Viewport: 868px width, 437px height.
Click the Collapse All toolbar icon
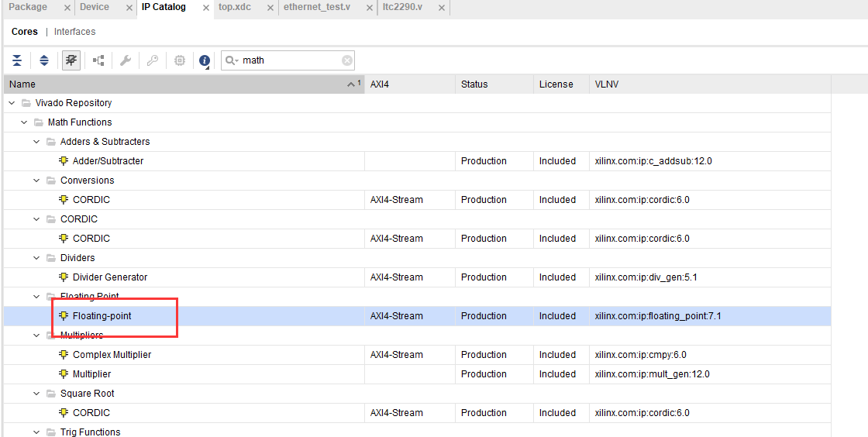click(17, 60)
